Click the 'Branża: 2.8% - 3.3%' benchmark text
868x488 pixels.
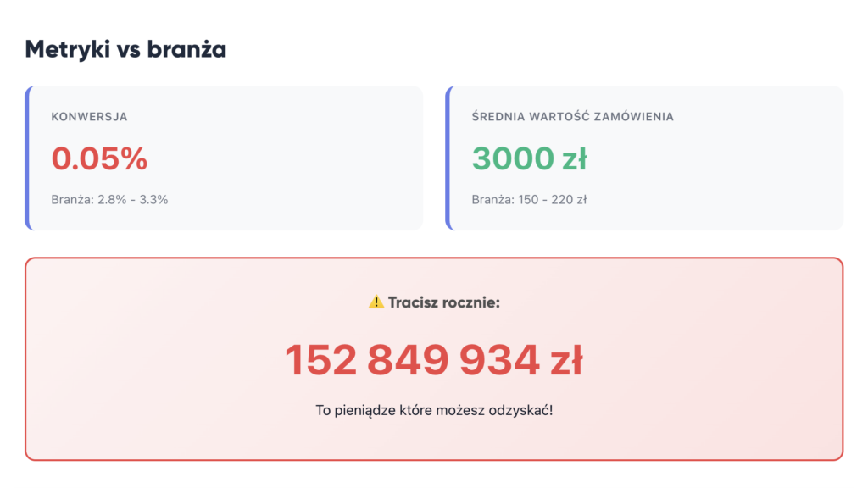tap(109, 200)
